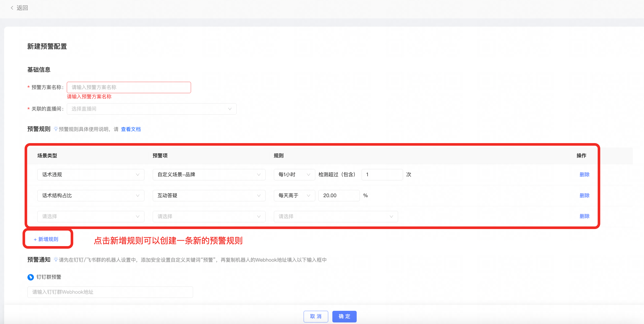
Task: Click the lightbulb tip icon beside 预警通知
Action: [56, 259]
